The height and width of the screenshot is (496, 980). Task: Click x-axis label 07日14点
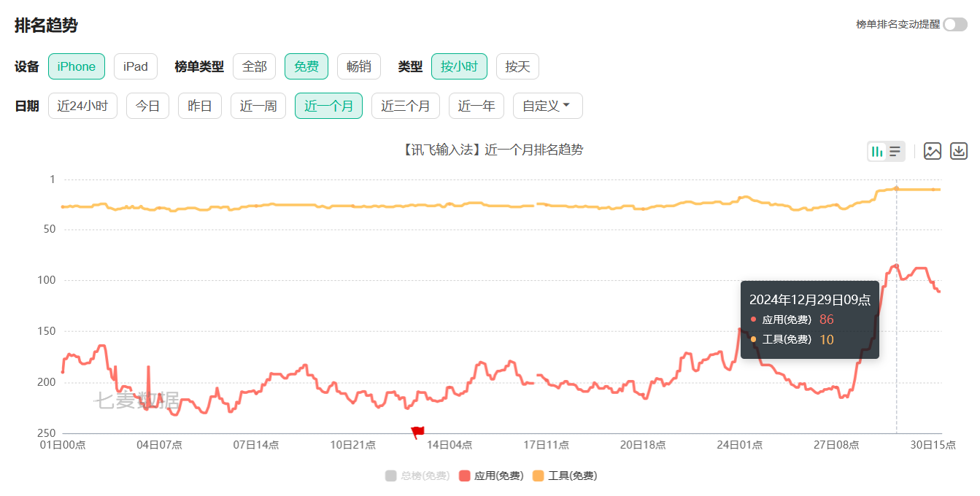coord(256,444)
